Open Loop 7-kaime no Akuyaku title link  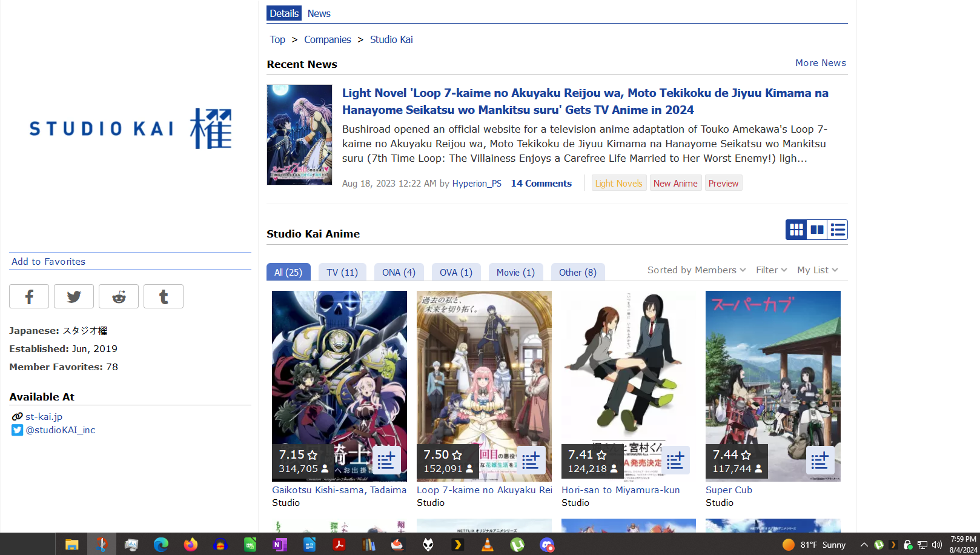pos(485,490)
